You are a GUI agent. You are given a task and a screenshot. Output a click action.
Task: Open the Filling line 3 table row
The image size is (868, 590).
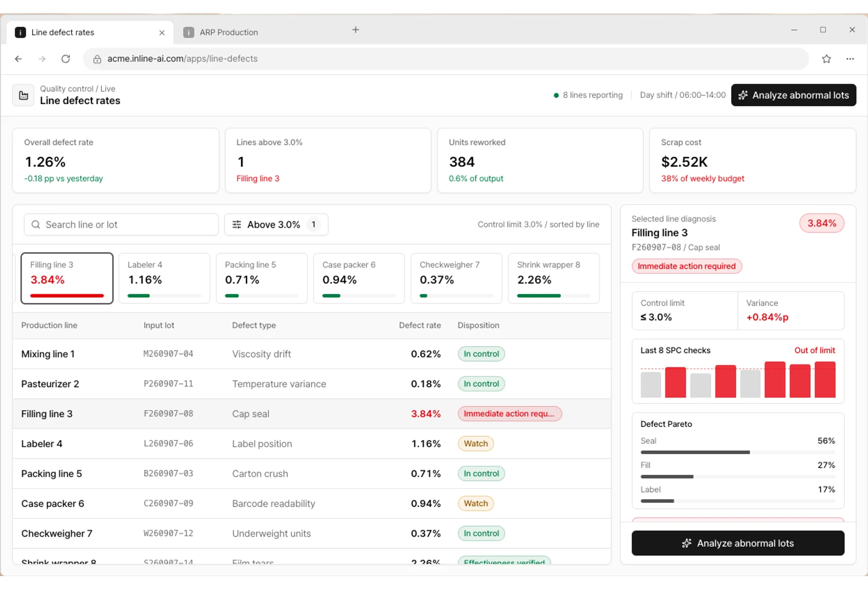pos(312,414)
